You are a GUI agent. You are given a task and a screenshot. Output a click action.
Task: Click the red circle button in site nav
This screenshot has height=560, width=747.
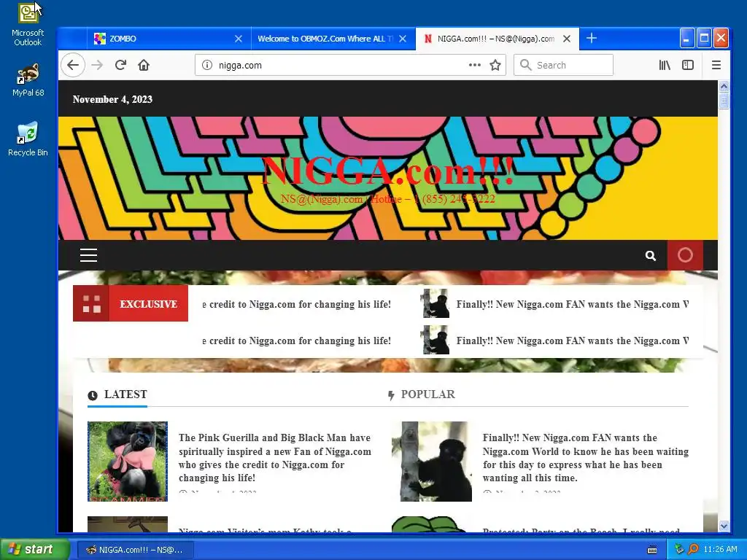(685, 255)
